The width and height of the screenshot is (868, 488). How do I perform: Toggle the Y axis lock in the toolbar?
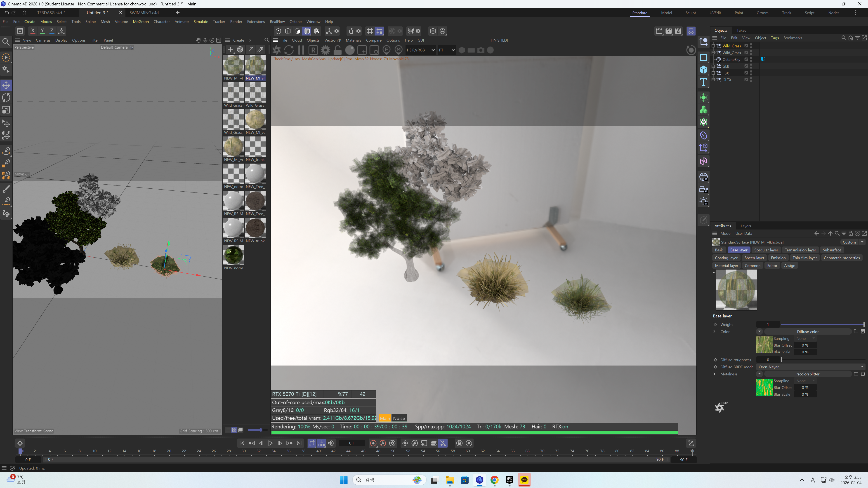(x=42, y=31)
